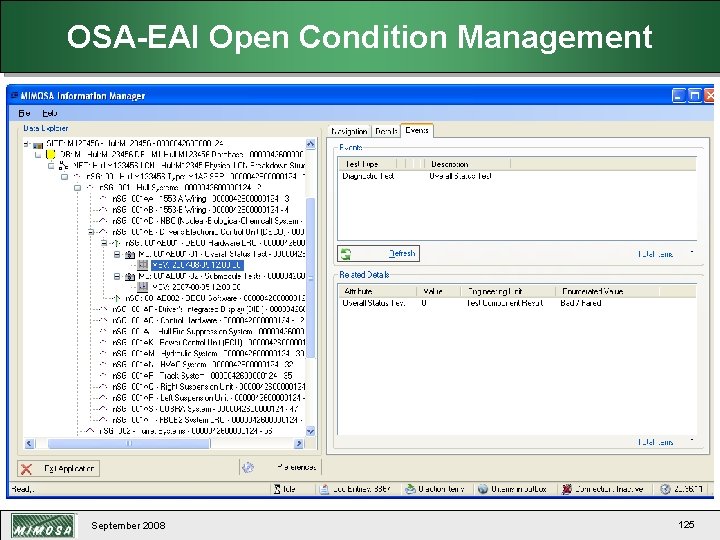Click the Description column header
Viewport: 720px width, 540px height.
[466, 164]
